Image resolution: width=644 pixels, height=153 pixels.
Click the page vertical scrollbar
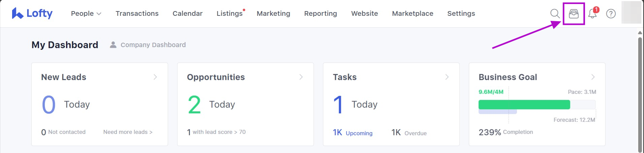(x=640, y=94)
